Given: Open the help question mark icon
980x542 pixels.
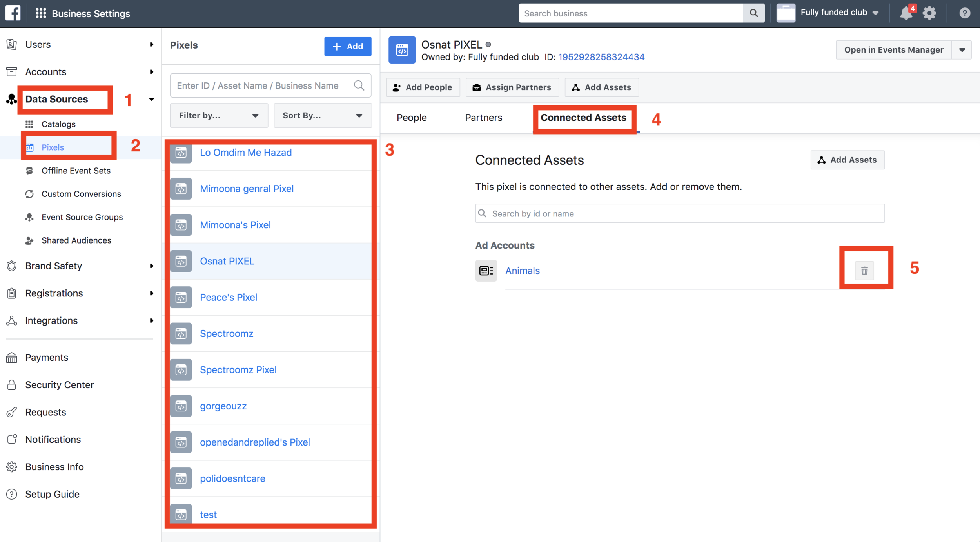Looking at the screenshot, I should click(964, 13).
